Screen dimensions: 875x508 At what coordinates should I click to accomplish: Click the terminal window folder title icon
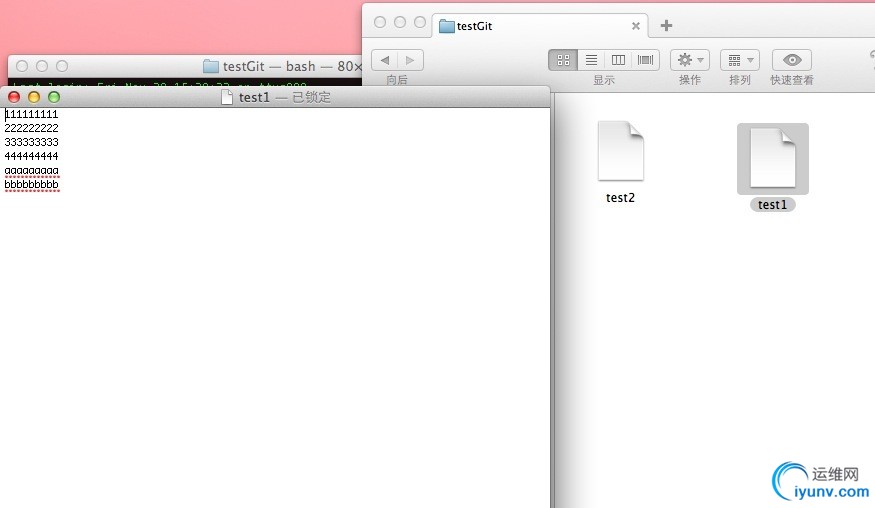(210, 66)
